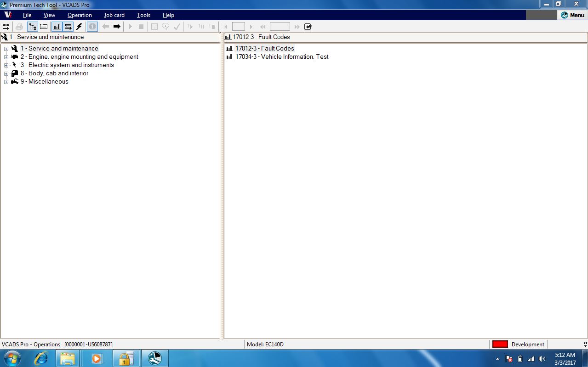Show hidden system tray icons arrow

coord(497,359)
